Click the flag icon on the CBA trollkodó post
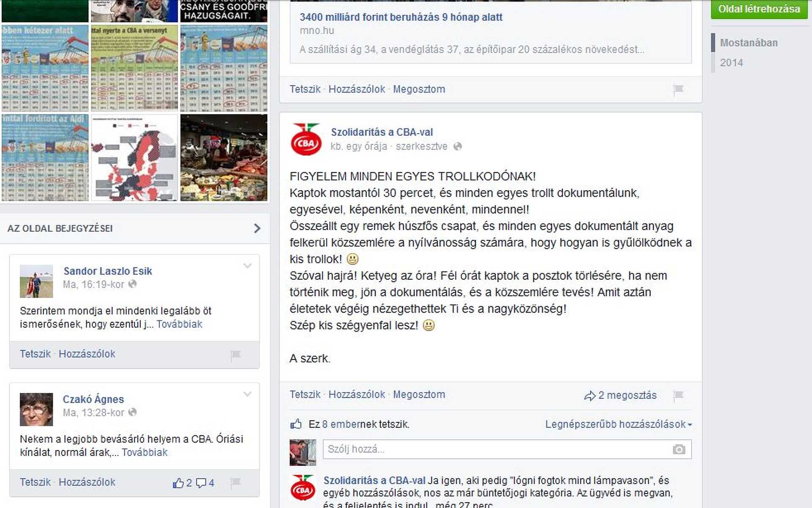Viewport: 812px width, 508px height. tap(678, 395)
